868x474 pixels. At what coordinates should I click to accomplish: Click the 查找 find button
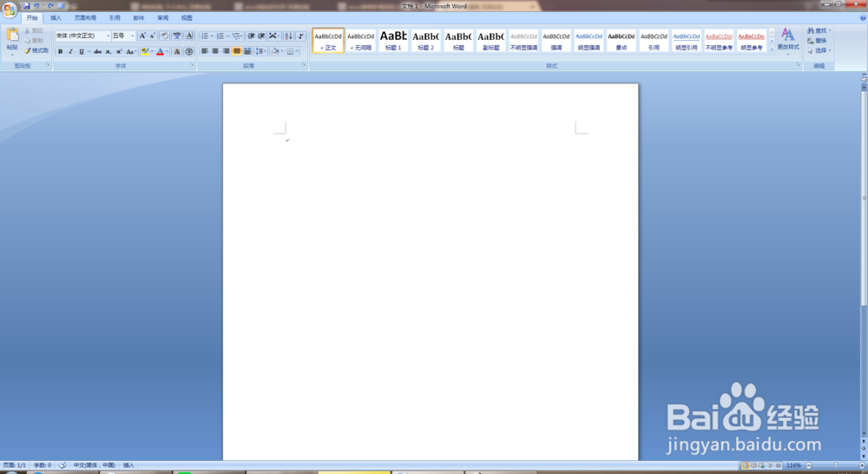coord(819,30)
